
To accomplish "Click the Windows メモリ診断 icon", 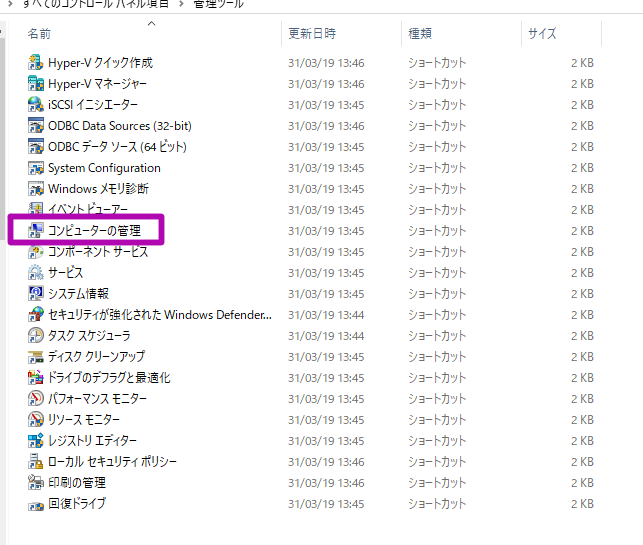I will (36, 189).
